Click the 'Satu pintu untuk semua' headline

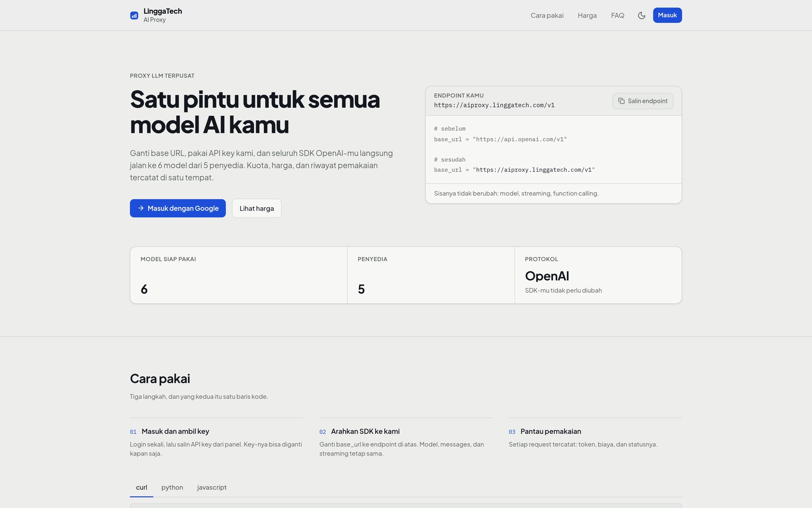(255, 100)
